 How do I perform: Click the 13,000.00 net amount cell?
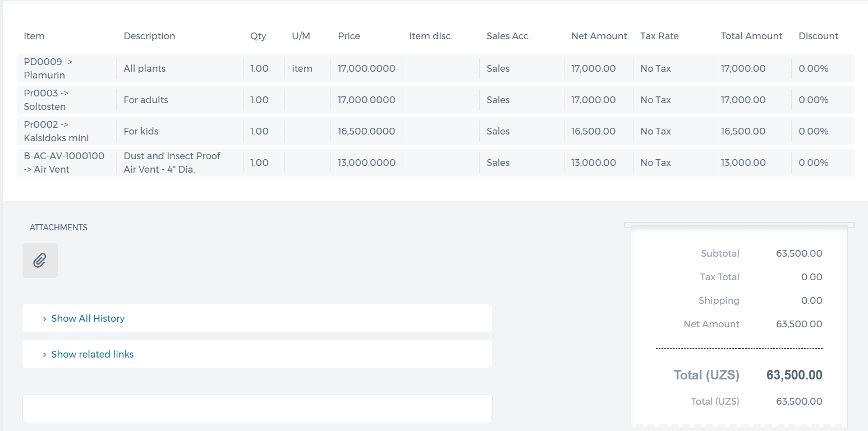pyautogui.click(x=599, y=163)
